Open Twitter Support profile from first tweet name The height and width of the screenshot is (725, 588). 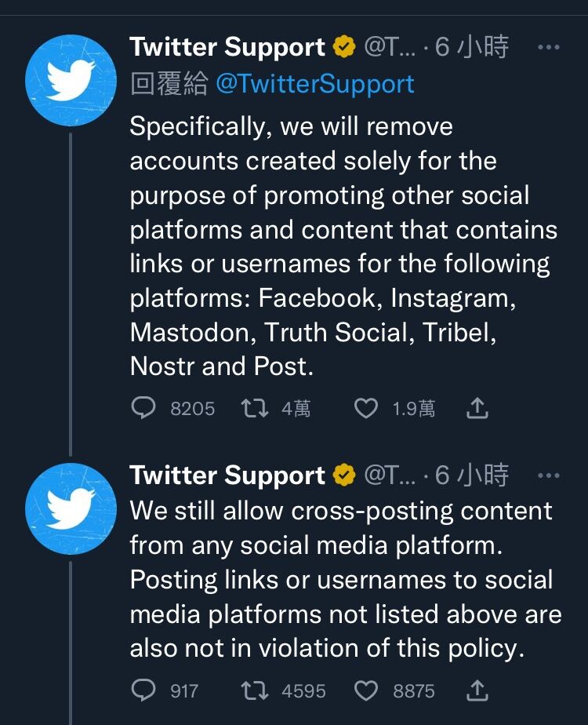point(227,48)
